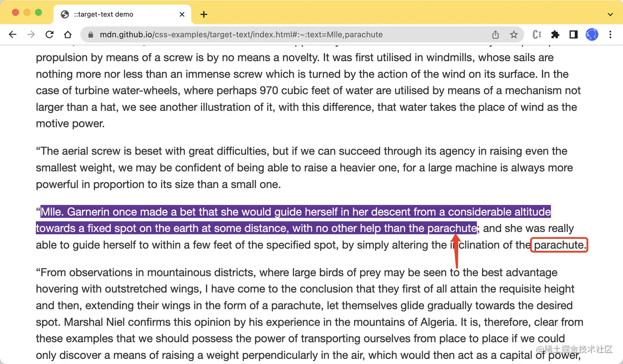
Task: View site information via lock icon
Action: click(x=90, y=34)
